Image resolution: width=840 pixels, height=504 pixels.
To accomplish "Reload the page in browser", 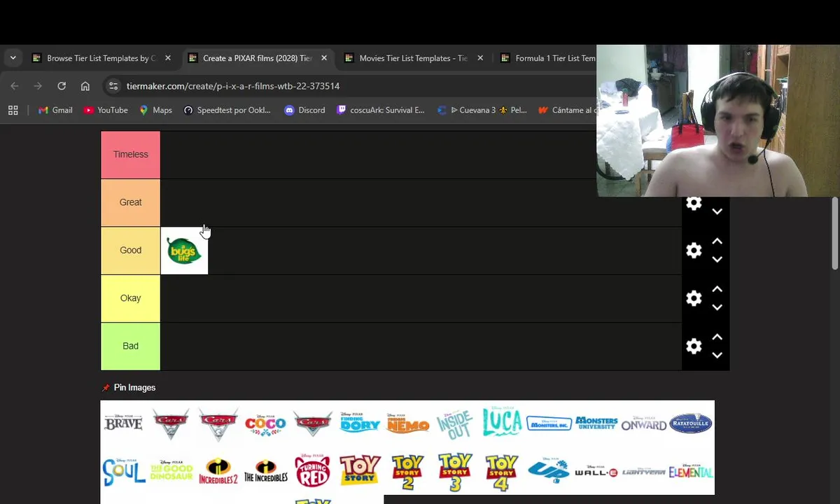I will pos(62,86).
